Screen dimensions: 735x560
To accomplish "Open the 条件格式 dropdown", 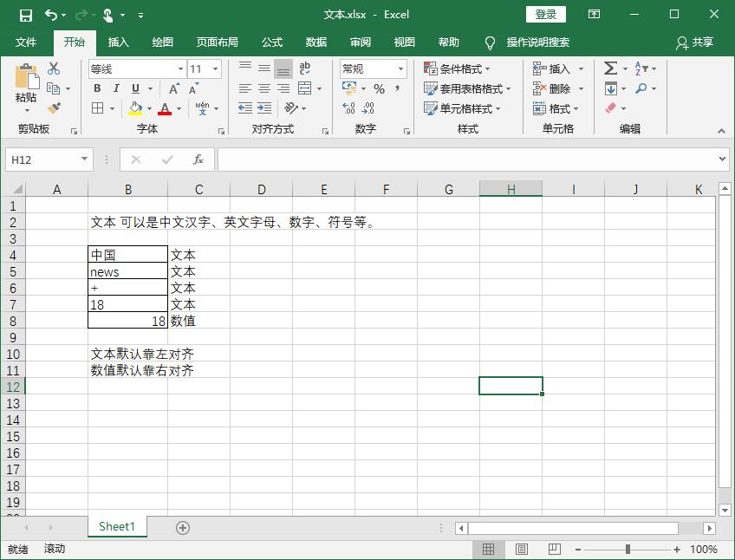I will [457, 68].
